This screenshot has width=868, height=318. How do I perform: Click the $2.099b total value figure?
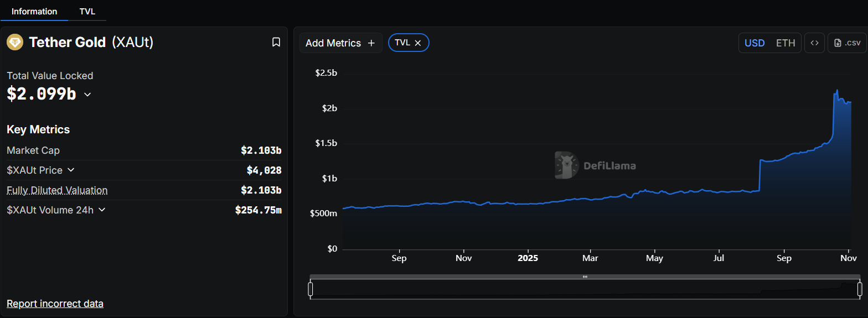[42, 94]
